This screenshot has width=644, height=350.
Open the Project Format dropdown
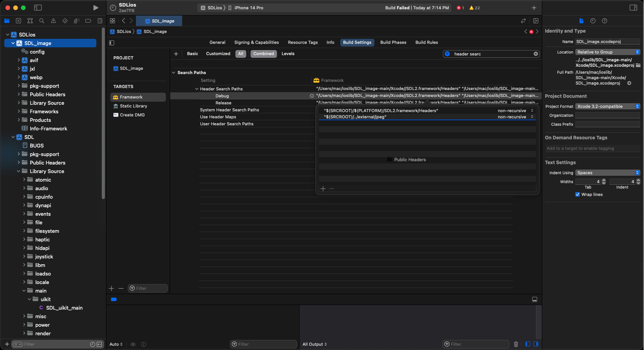point(607,106)
